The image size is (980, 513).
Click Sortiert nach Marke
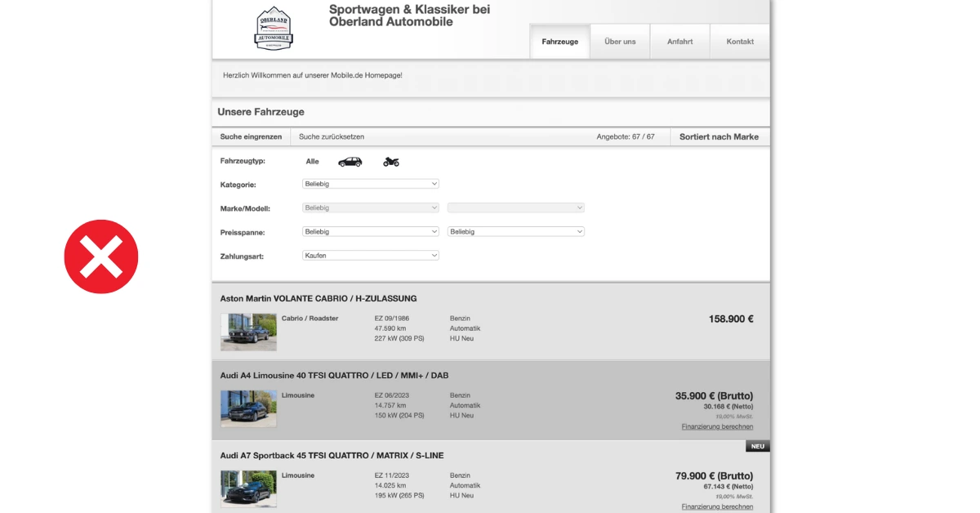point(719,136)
